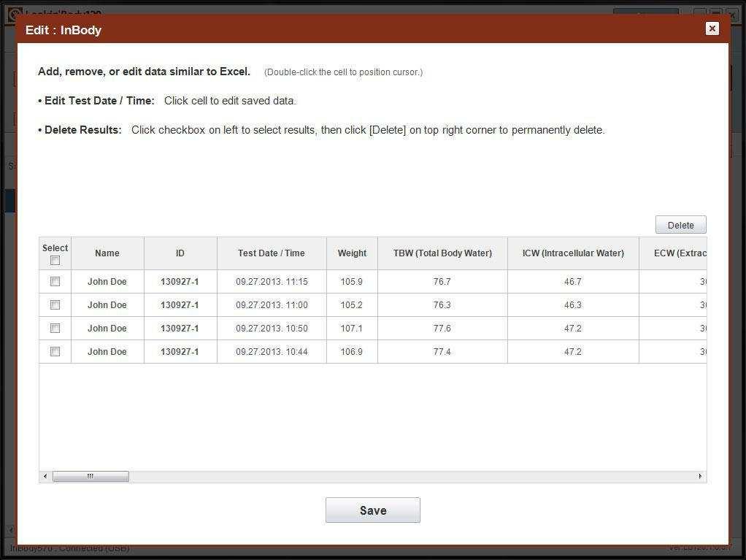
Task: Close the Edit InBody dialog
Action: 712,28
